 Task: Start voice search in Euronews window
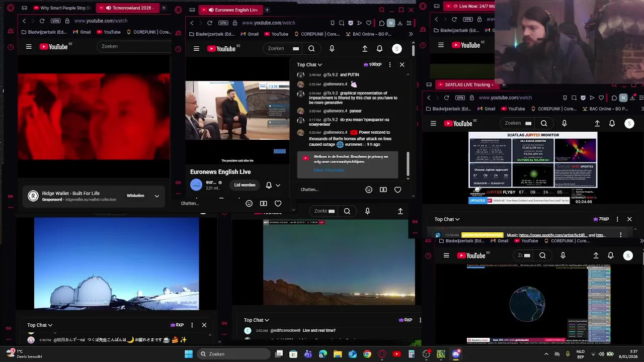332,49
